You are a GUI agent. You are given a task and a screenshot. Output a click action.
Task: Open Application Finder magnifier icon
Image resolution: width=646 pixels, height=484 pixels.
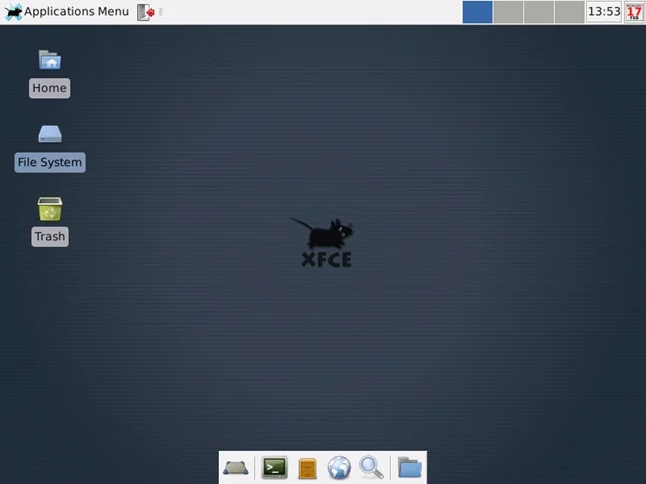(x=371, y=468)
